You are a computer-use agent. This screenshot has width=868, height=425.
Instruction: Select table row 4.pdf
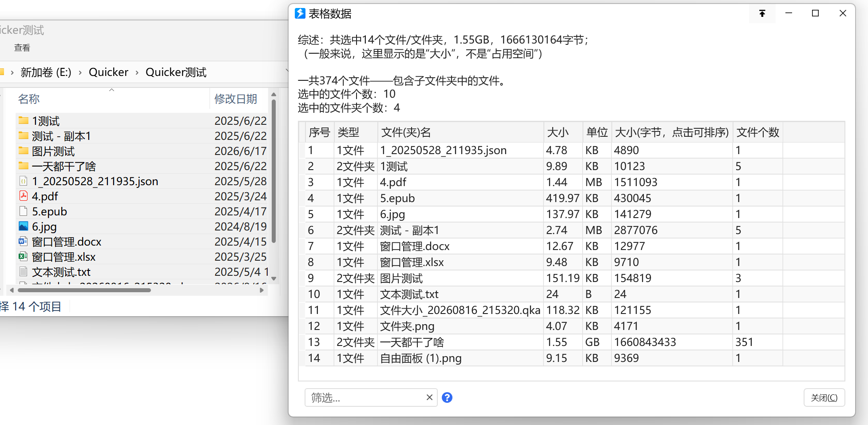[x=571, y=183]
